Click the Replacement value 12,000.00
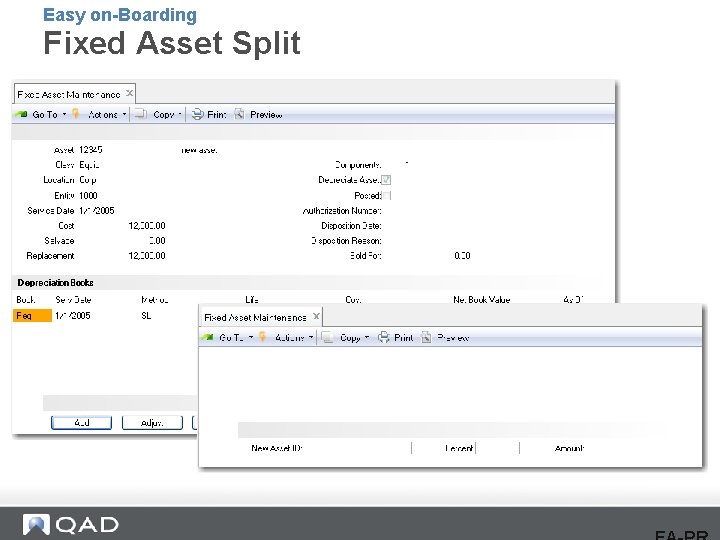 point(147,256)
